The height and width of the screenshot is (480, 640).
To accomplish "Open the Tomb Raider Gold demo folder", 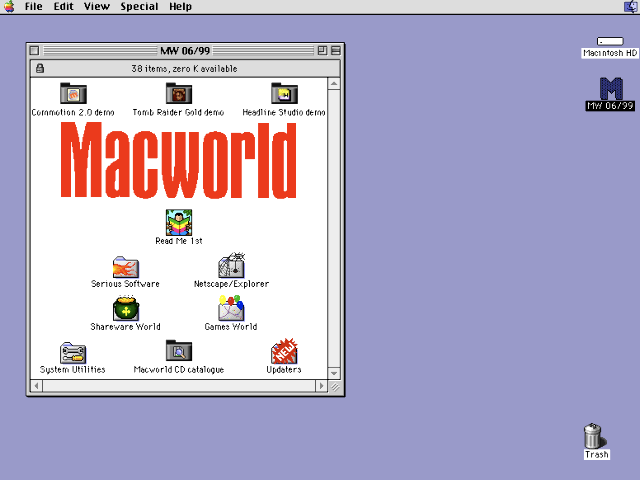I will click(x=179, y=93).
